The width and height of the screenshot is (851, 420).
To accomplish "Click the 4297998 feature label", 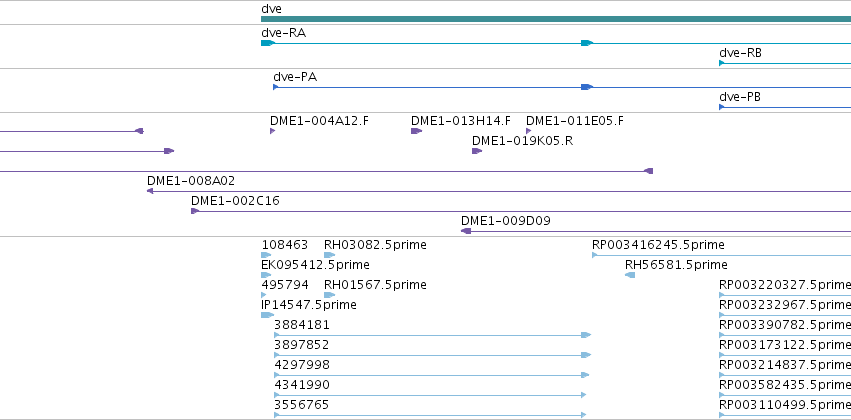I will (x=302, y=365).
